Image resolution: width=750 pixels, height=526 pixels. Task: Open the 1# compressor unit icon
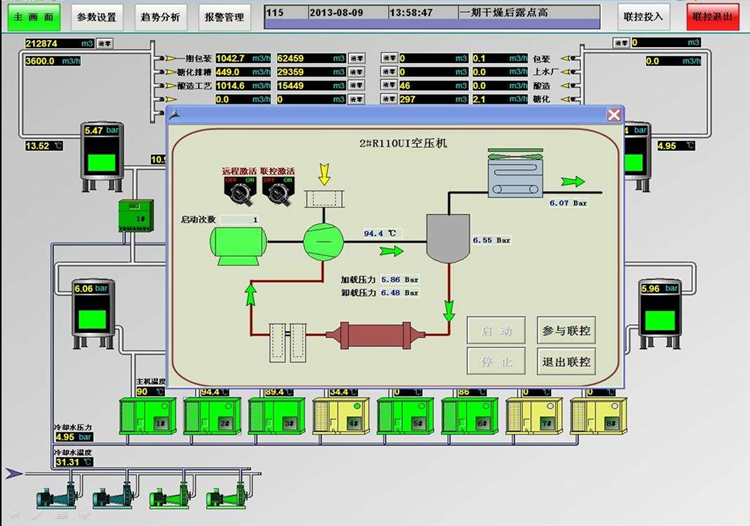tap(148, 416)
